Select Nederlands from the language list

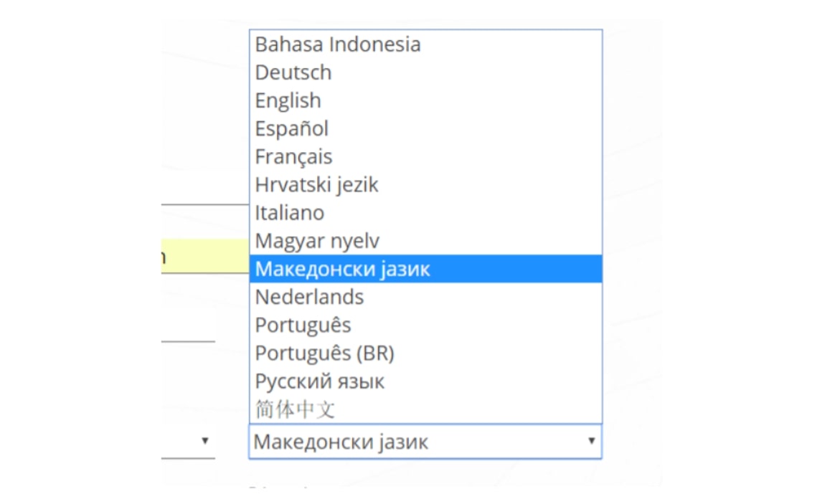point(309,297)
